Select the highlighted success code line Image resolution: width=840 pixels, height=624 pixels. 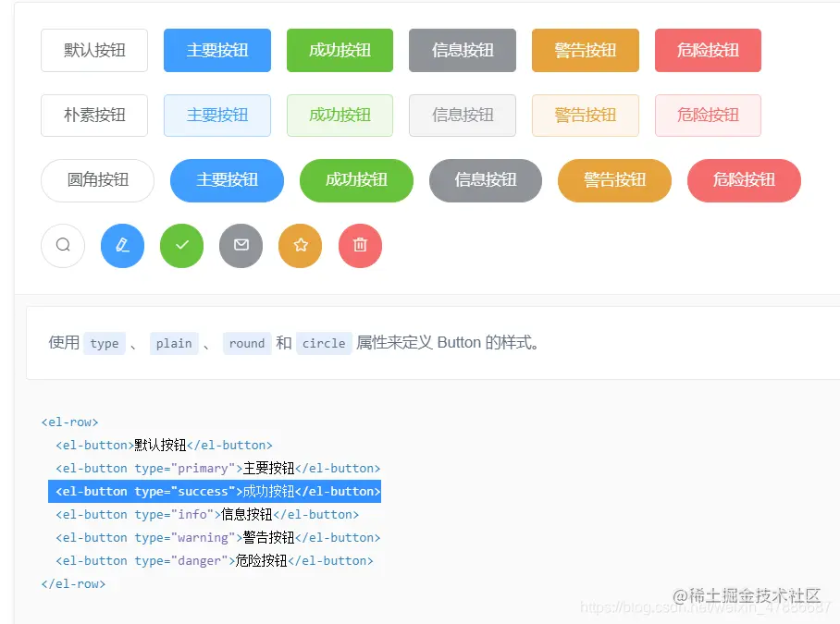215,491
